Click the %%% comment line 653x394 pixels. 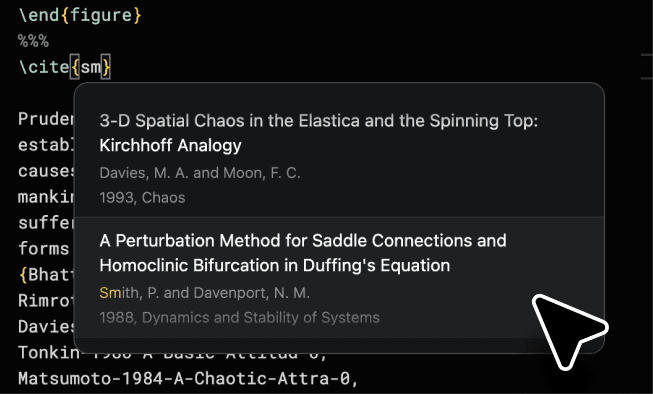coord(33,41)
